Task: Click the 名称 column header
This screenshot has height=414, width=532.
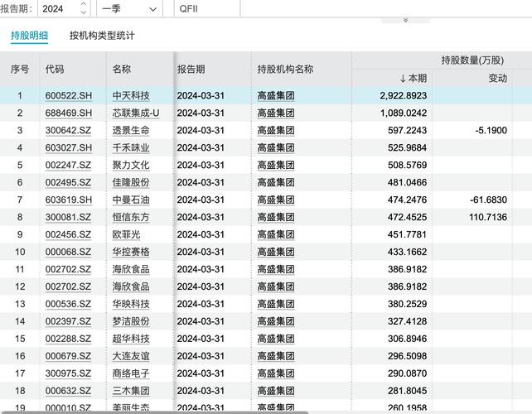Action: [122, 70]
